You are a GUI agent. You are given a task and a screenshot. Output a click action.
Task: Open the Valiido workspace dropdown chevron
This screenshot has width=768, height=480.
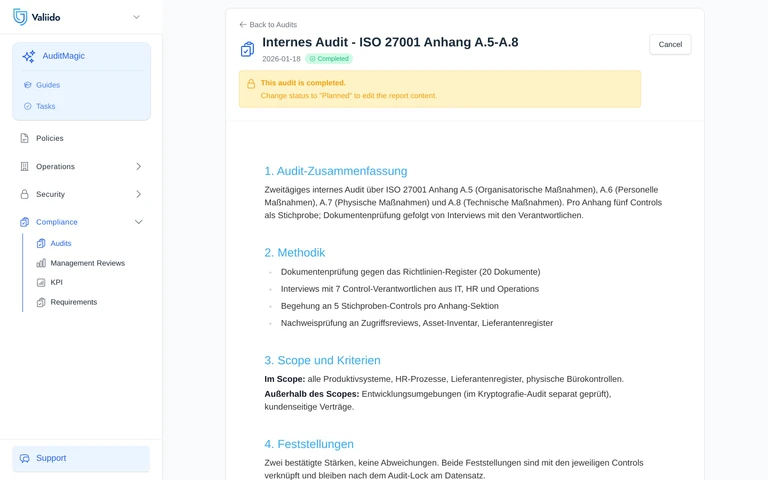137,17
